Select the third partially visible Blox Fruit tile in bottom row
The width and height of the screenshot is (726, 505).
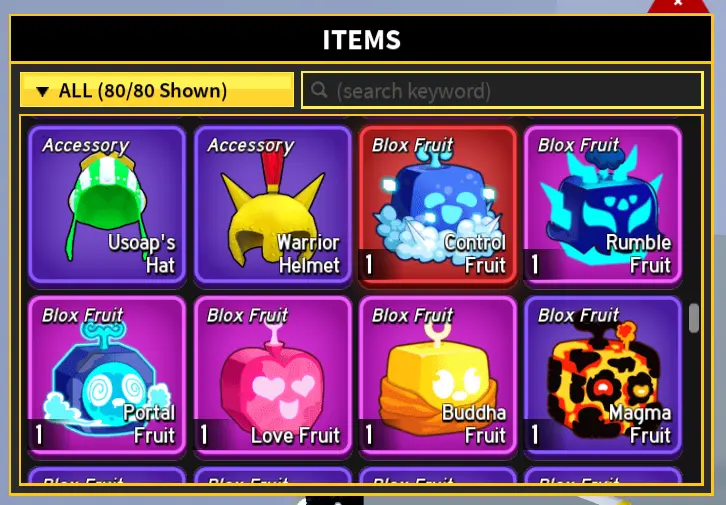(438, 475)
